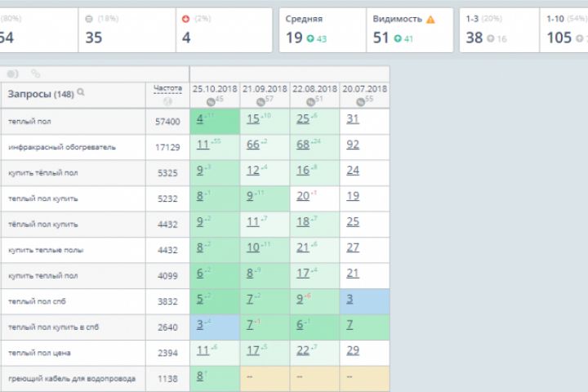Open snapshot icon under 22.08.2018 date
Viewport: 588px width, 392px height.
point(310,101)
